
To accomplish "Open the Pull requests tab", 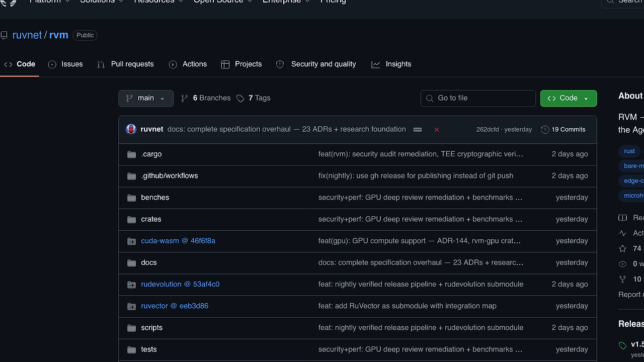I will 125,64.
